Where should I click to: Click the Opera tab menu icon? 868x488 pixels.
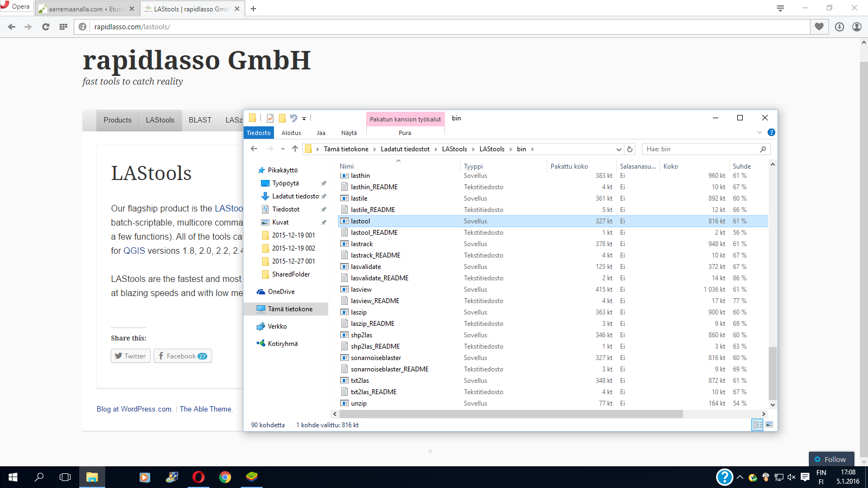(x=780, y=8)
